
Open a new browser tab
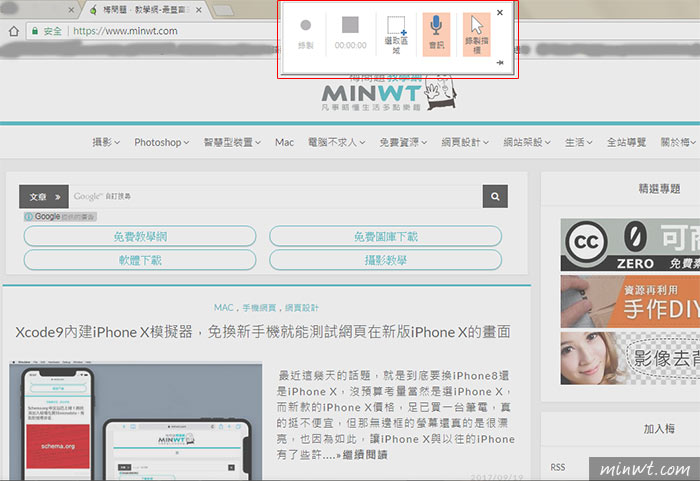222,10
